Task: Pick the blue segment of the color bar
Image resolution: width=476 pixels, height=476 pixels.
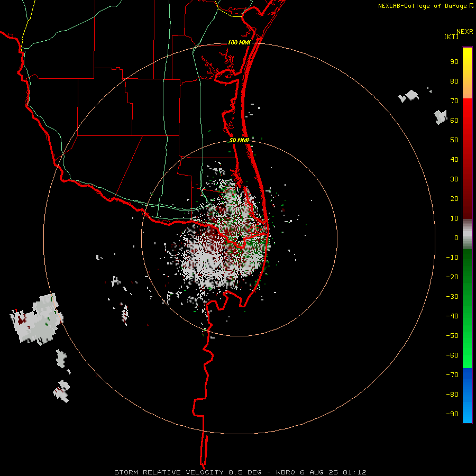Action: [x=467, y=396]
